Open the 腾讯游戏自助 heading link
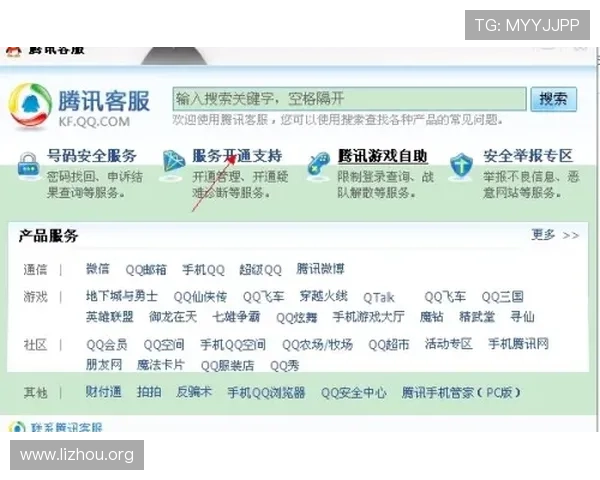Image resolution: width=600 pixels, height=480 pixels. [382, 156]
